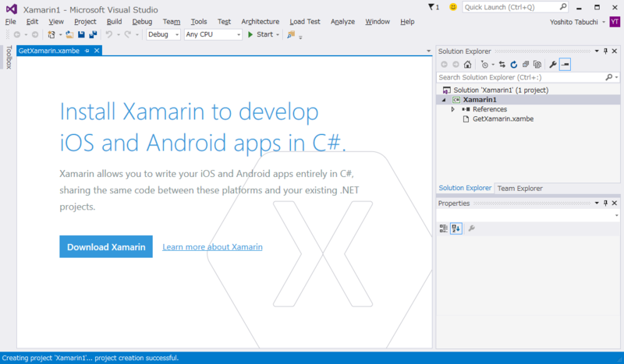The image size is (624, 364).
Task: Click the Refresh icon in Solution Explorer
Action: 514,65
